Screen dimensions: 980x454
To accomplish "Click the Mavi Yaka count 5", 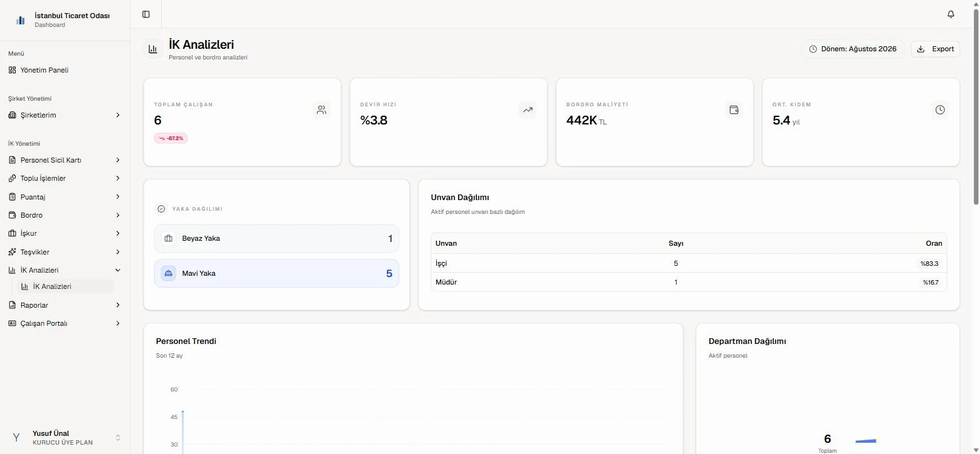I will click(389, 273).
